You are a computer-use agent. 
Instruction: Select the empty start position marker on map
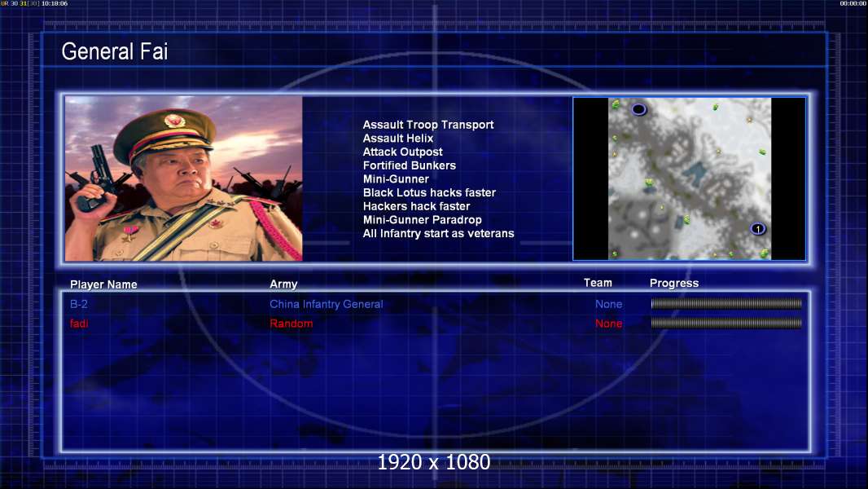click(639, 110)
